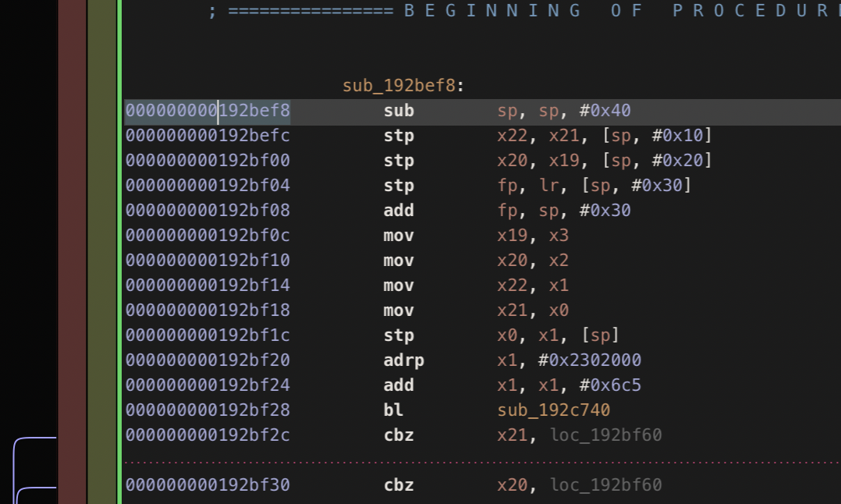Click the red column in left margin
Image resolution: width=841 pixels, height=504 pixels.
point(73,252)
